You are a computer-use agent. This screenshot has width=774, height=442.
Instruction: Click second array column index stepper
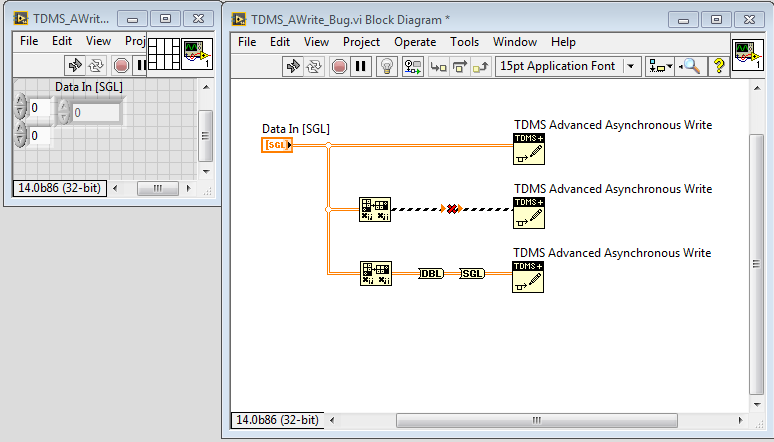(x=20, y=135)
